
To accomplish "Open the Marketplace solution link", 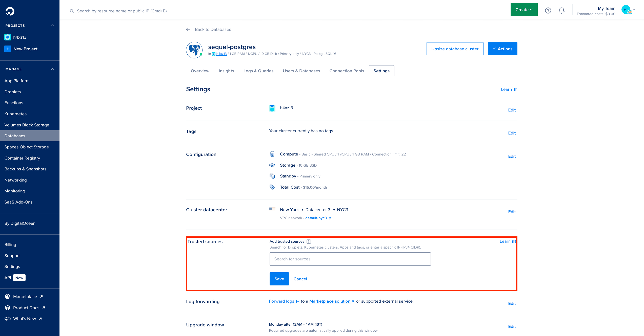I will point(330,301).
